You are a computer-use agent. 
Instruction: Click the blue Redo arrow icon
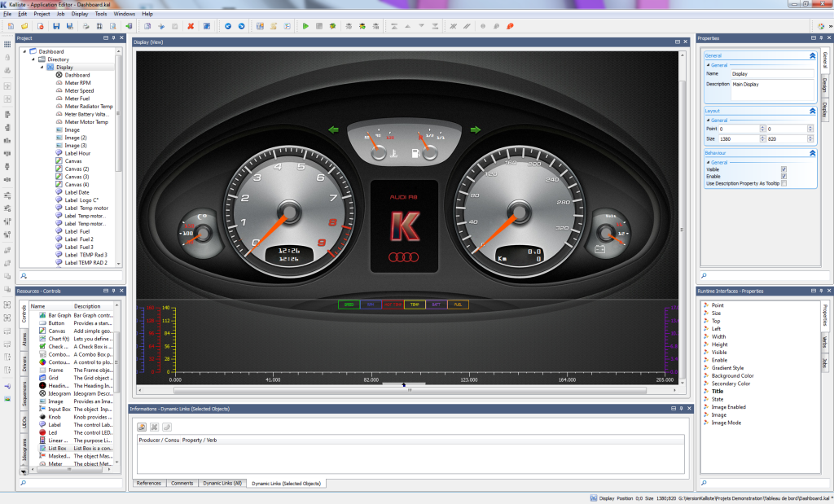(x=241, y=26)
